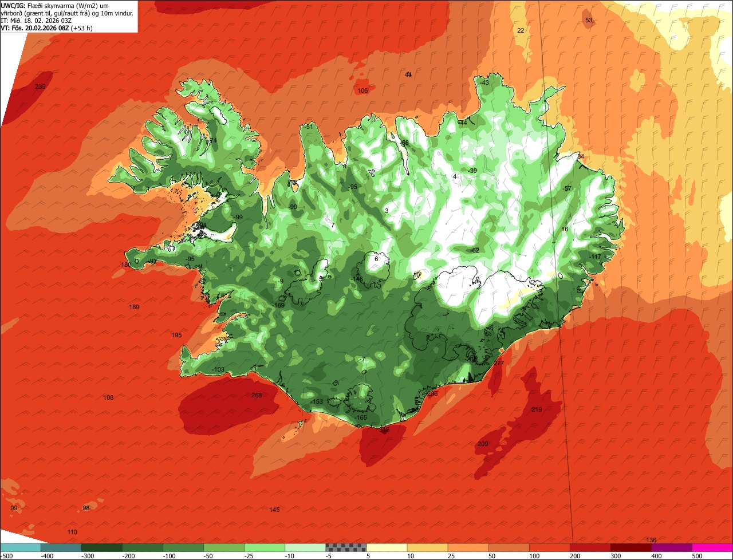Click the value -169 on the map
The image size is (733, 560).
click(279, 306)
